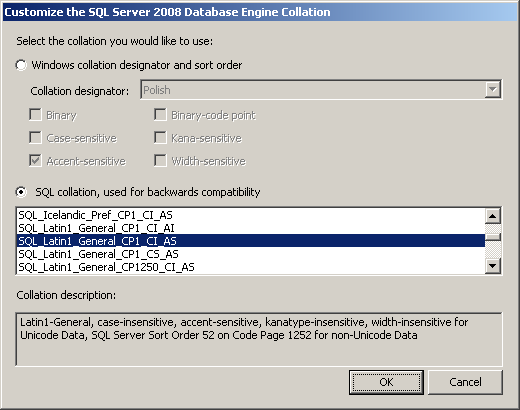Viewport: 520px width, 410px height.
Task: Select SQL_Latin1_General_CP1_CI_AI in the list
Action: pos(251,228)
